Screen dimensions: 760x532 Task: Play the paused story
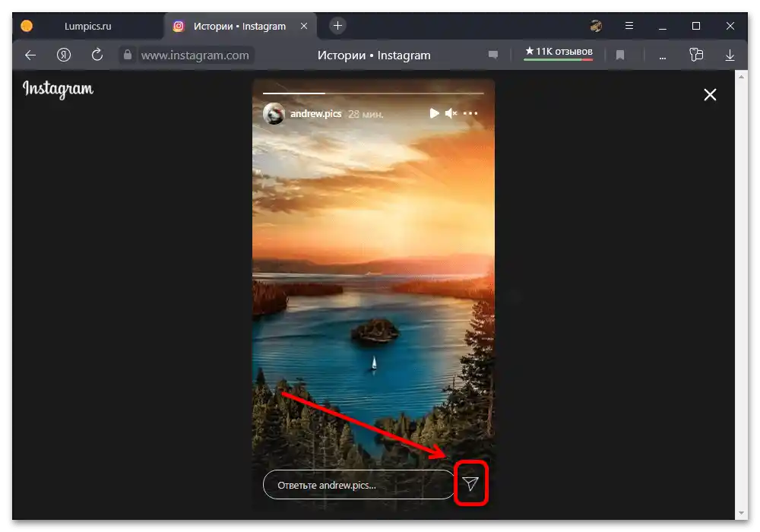[x=434, y=113]
